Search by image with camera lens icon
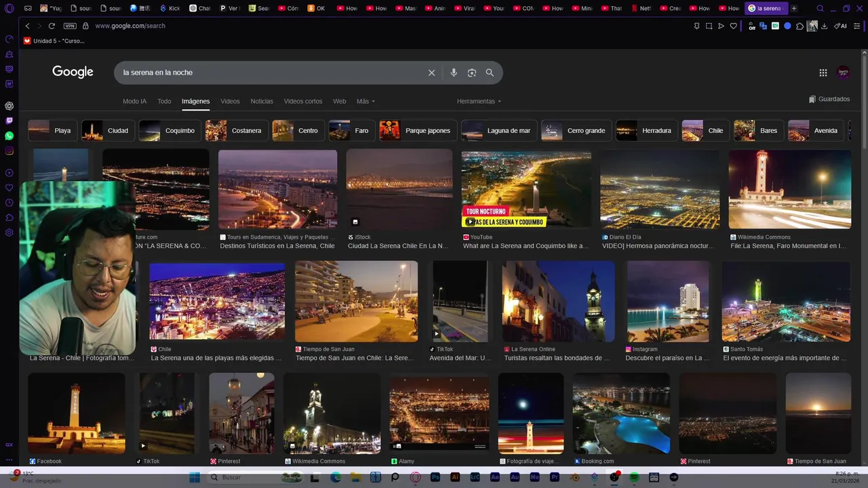 coord(472,73)
